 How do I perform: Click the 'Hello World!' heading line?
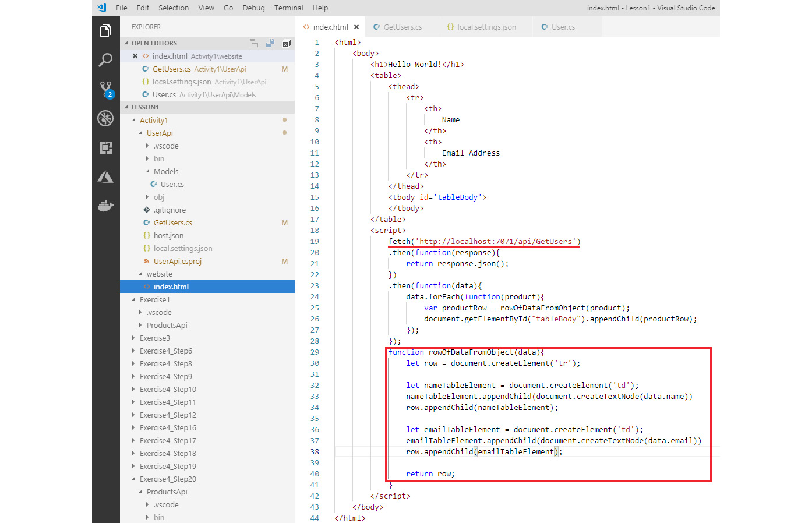coord(417,64)
